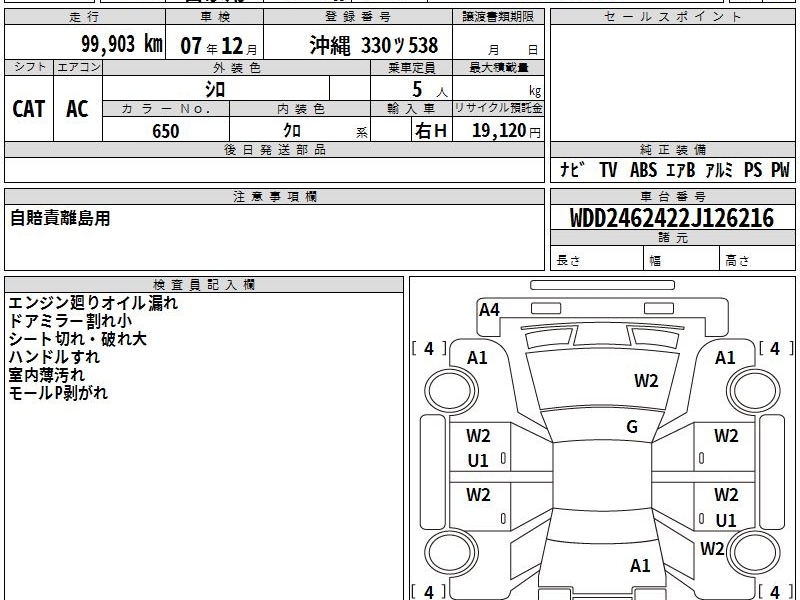Viewport: 800px width, 600px height.
Task: Select inspector note ドアミラー割れ小
Action: coord(70,321)
